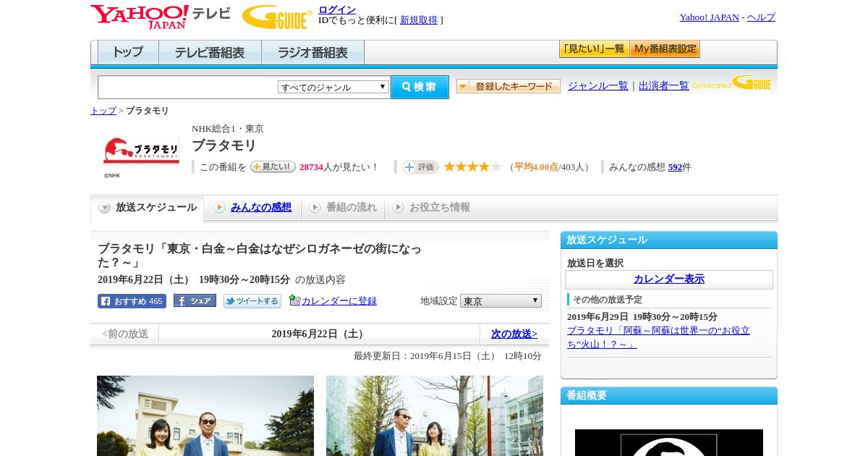Image resolution: width=868 pixels, height=456 pixels.
Task: Click the G-Guide logo in header
Action: tap(277, 17)
